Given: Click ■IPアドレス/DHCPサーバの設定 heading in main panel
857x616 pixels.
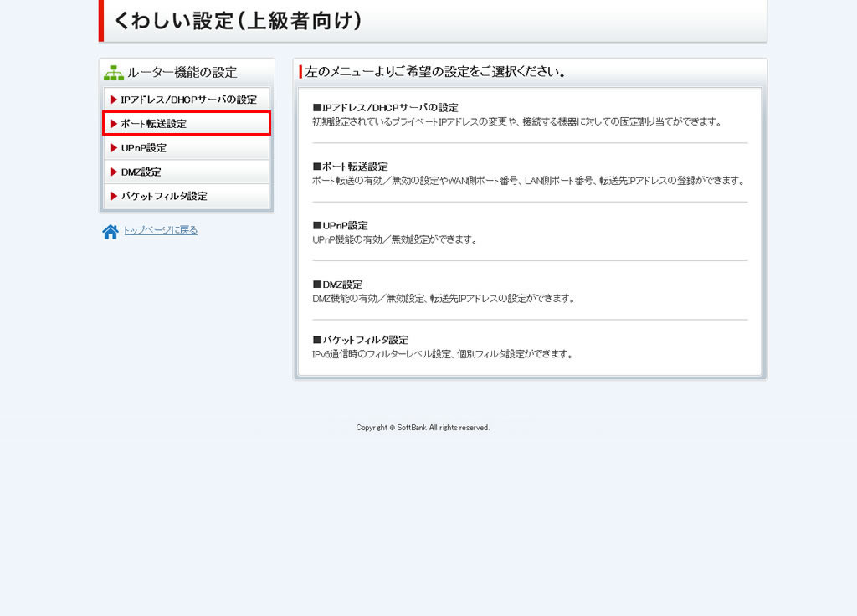Looking at the screenshot, I should pyautogui.click(x=385, y=108).
